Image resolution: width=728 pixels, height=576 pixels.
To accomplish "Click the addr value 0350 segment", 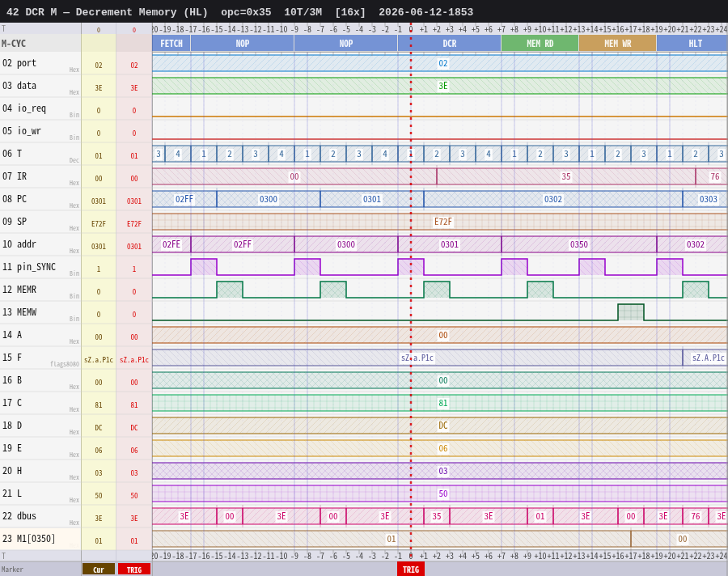I will pyautogui.click(x=579, y=244).
